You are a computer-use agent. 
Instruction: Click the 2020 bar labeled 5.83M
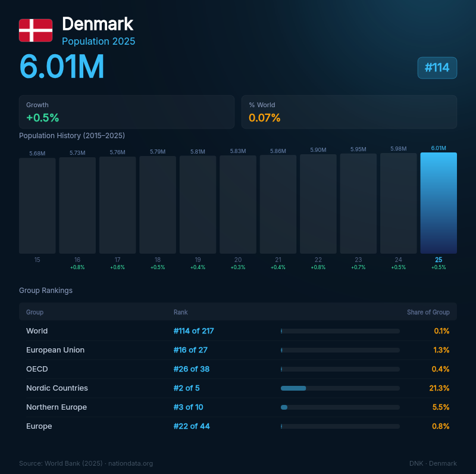tap(238, 204)
